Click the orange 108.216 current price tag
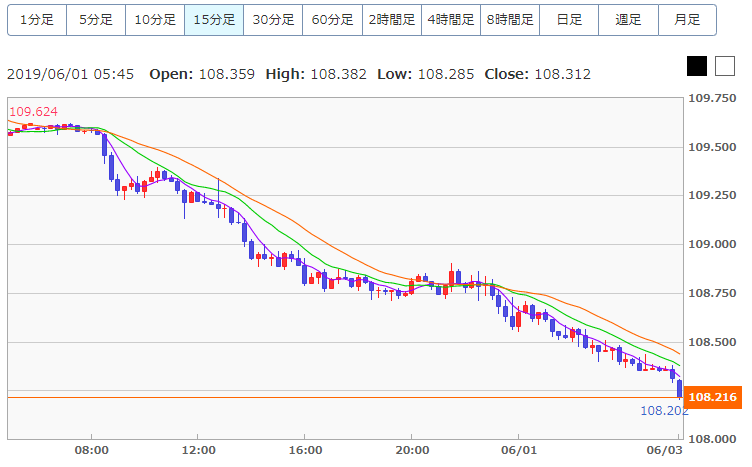 tap(712, 398)
